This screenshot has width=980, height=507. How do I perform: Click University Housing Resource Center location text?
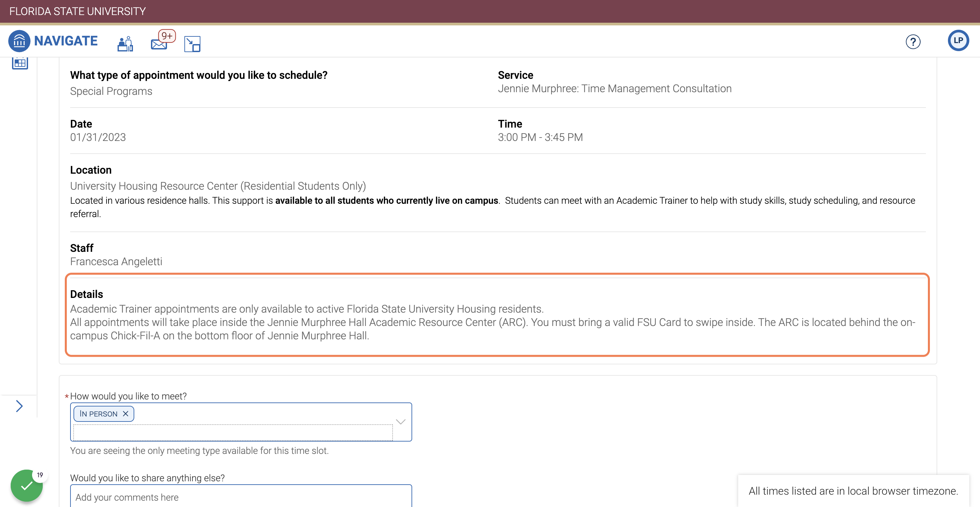tap(218, 186)
